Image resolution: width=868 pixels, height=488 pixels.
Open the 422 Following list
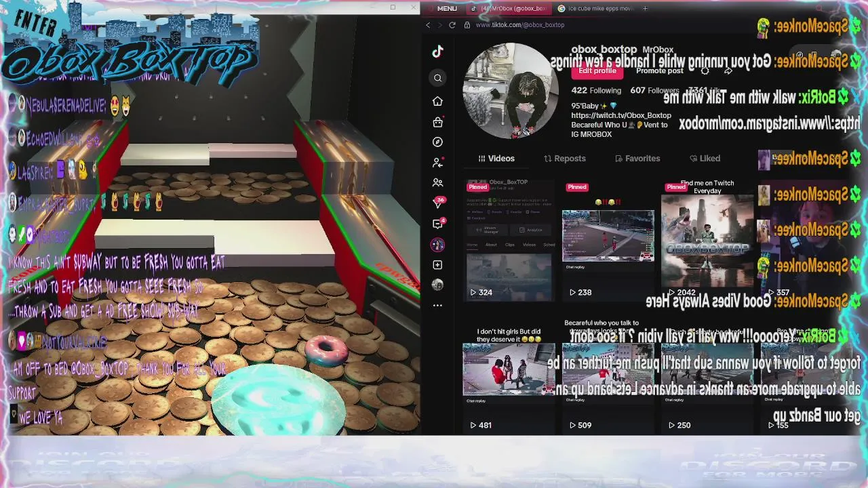click(x=596, y=90)
